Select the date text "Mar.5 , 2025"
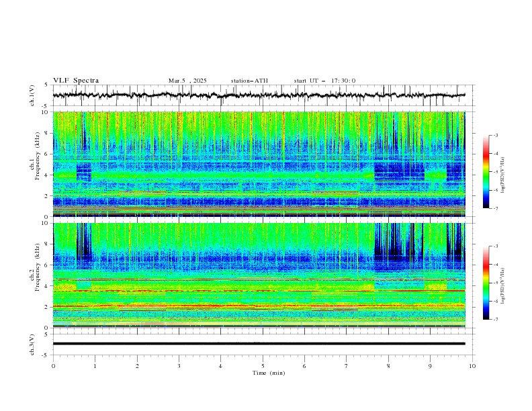The height and width of the screenshot is (411, 532). pyautogui.click(x=187, y=81)
